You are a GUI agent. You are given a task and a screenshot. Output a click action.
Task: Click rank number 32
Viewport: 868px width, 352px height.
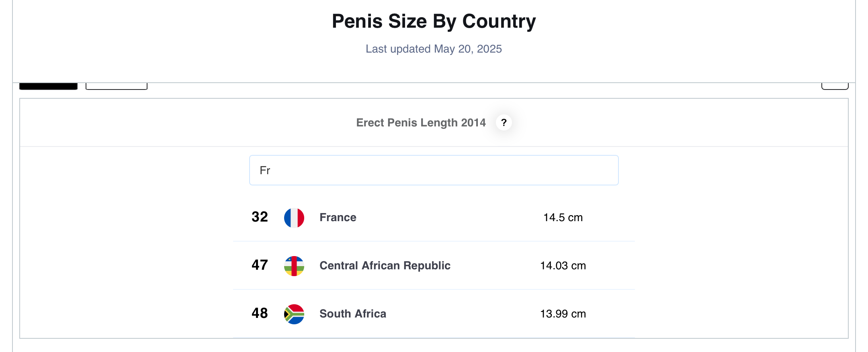[260, 217]
